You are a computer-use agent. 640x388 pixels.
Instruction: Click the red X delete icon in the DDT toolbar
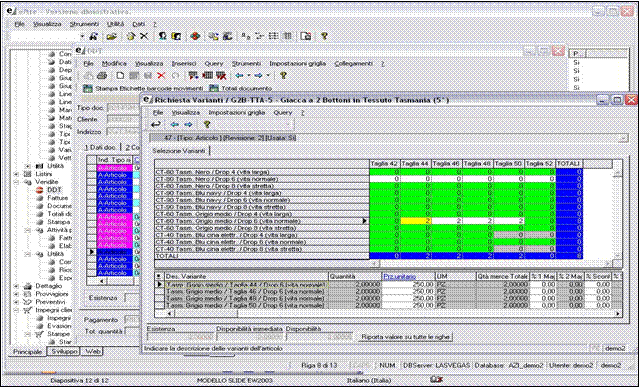click(x=161, y=75)
